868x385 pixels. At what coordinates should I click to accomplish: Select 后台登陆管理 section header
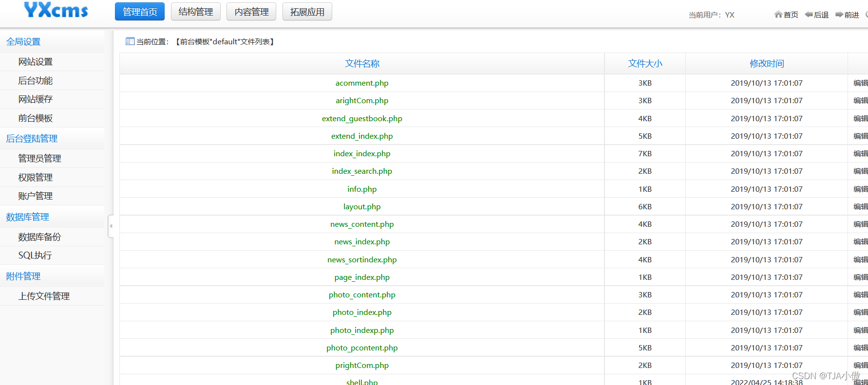[32, 139]
